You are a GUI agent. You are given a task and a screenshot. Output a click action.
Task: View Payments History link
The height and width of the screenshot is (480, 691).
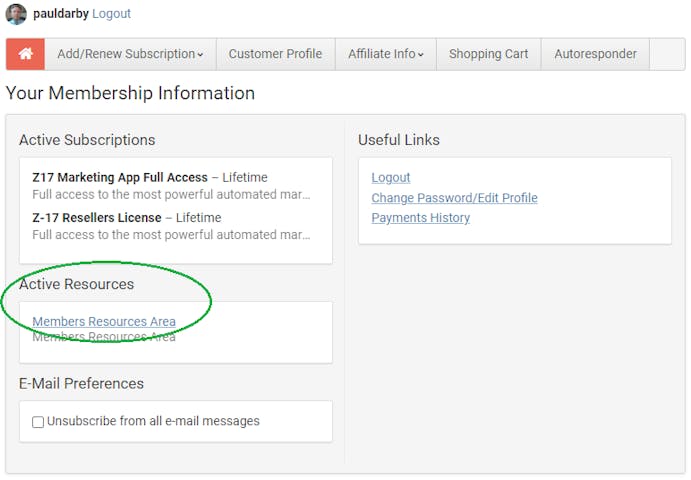[420, 218]
